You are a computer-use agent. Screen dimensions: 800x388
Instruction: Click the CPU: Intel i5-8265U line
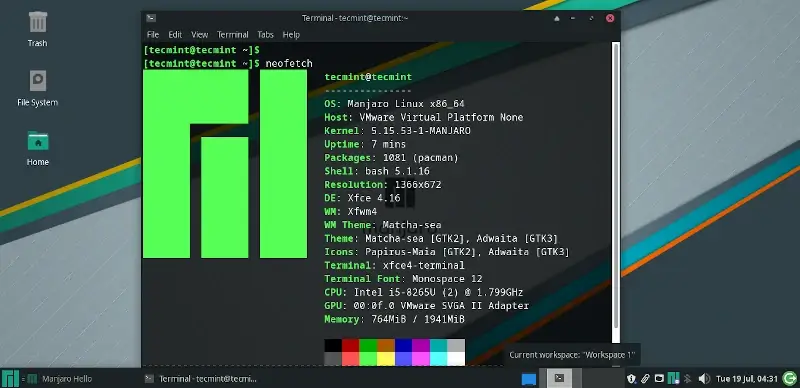[423, 293]
